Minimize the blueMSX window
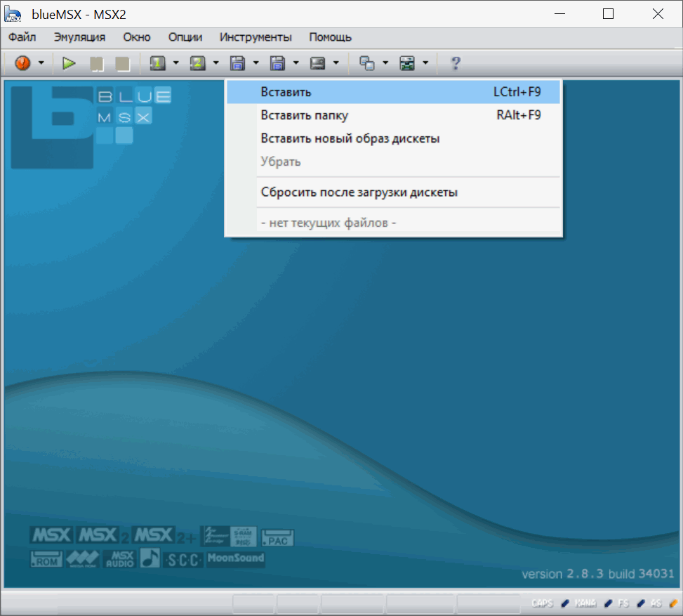683x616 pixels. coord(559,14)
